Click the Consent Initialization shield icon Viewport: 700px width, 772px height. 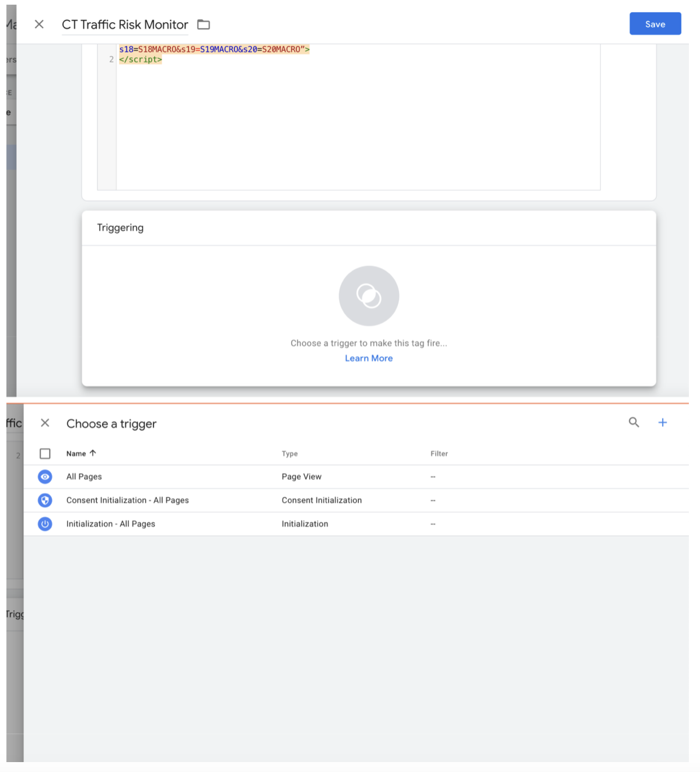tap(45, 500)
